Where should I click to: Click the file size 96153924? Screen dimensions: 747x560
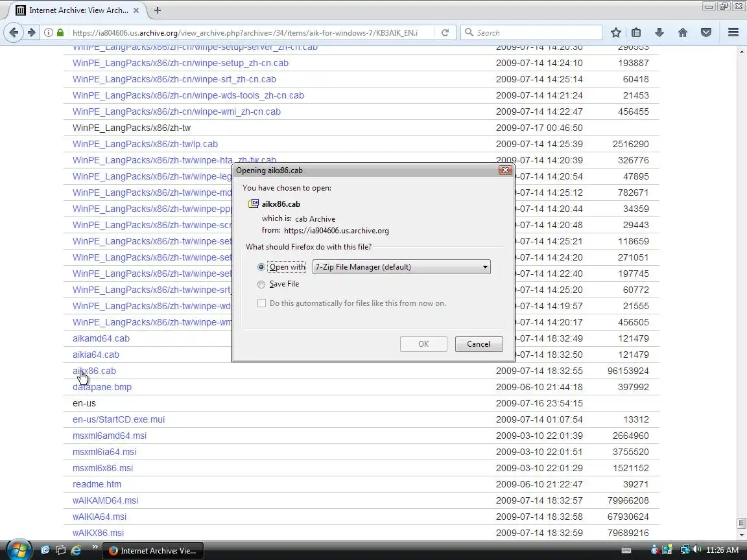coord(628,371)
